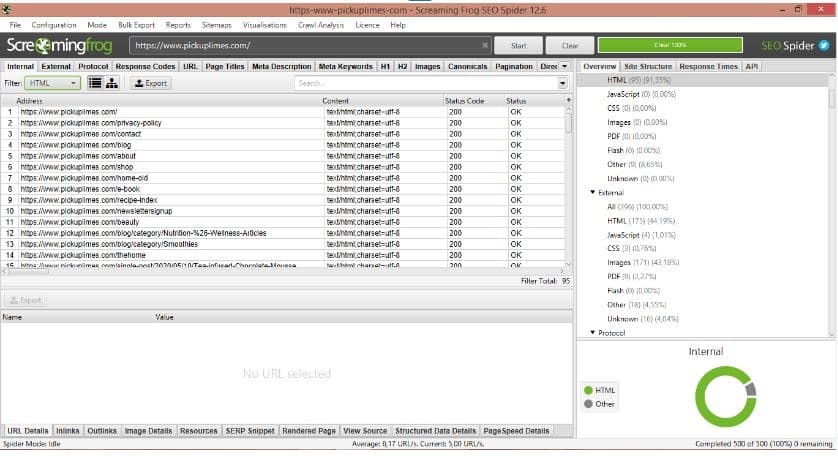Open the Mode menu
This screenshot has width=838, height=456.
click(x=97, y=25)
